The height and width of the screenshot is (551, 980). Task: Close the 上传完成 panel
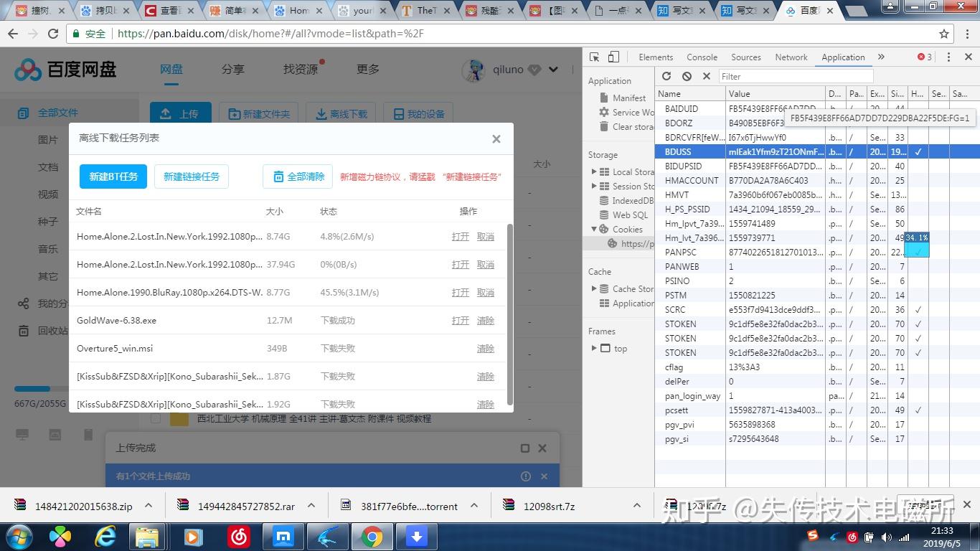click(x=542, y=448)
